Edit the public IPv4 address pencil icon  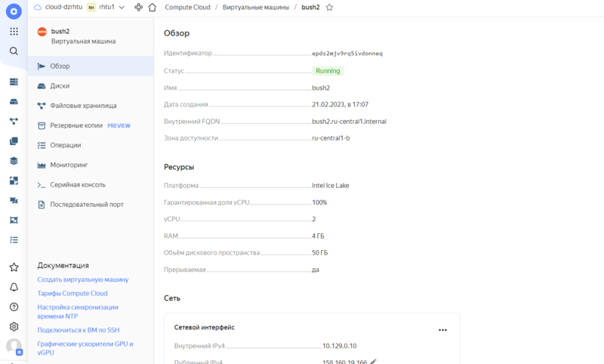click(x=373, y=362)
